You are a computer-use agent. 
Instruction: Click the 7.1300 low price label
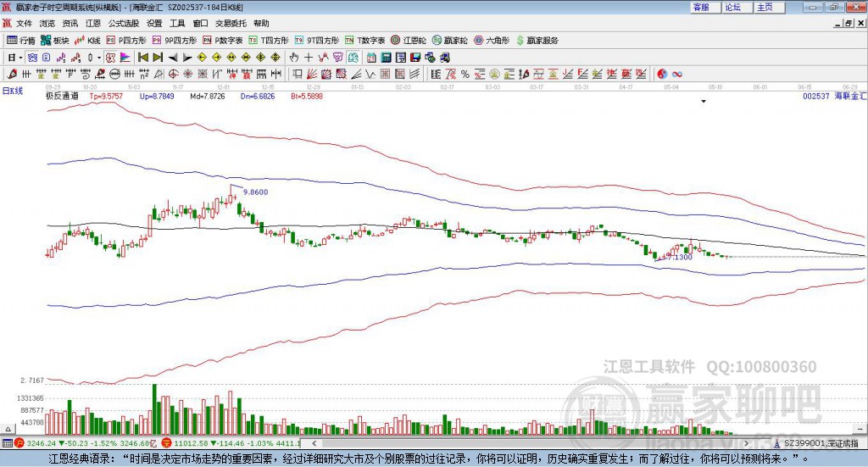680,258
